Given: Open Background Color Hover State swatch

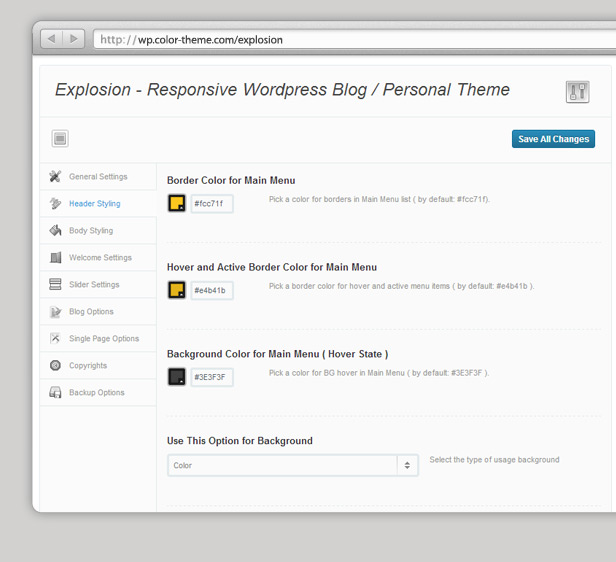Looking at the screenshot, I should 177,377.
